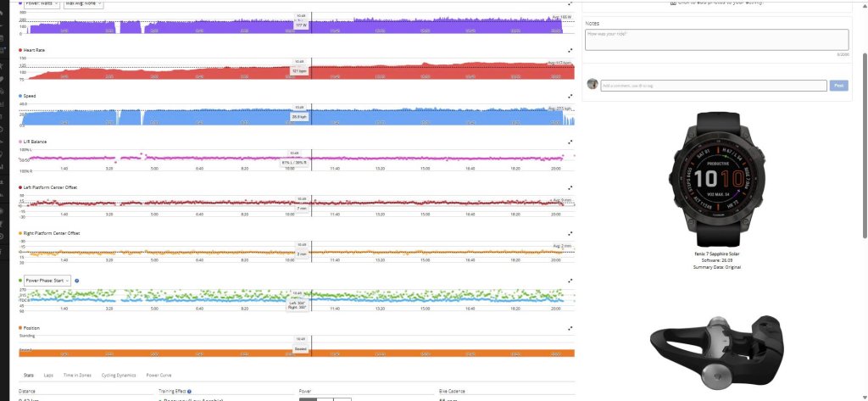Click the Left Platform Center Offset title

pos(50,187)
